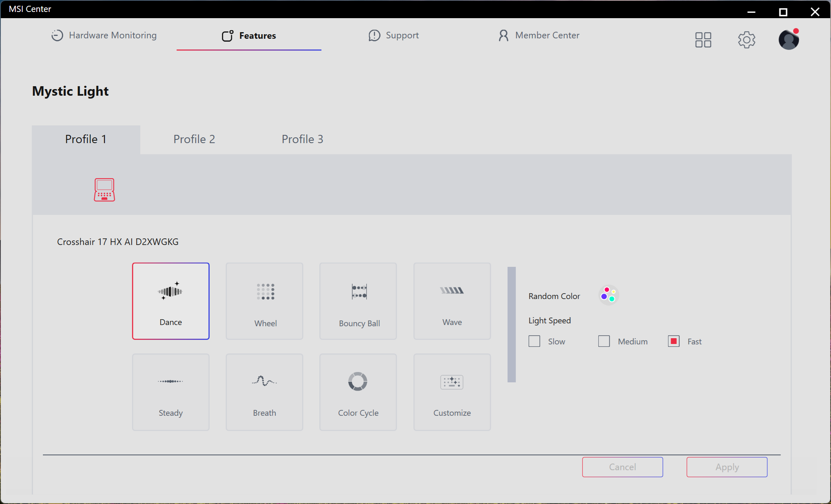Toggle the Fast light speed checkbox
Viewport: 831px width, 504px height.
click(674, 341)
